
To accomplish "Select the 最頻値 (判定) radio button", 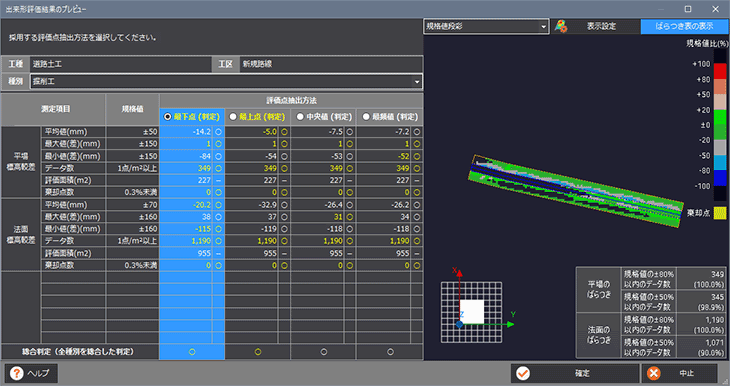I will click(x=366, y=117).
